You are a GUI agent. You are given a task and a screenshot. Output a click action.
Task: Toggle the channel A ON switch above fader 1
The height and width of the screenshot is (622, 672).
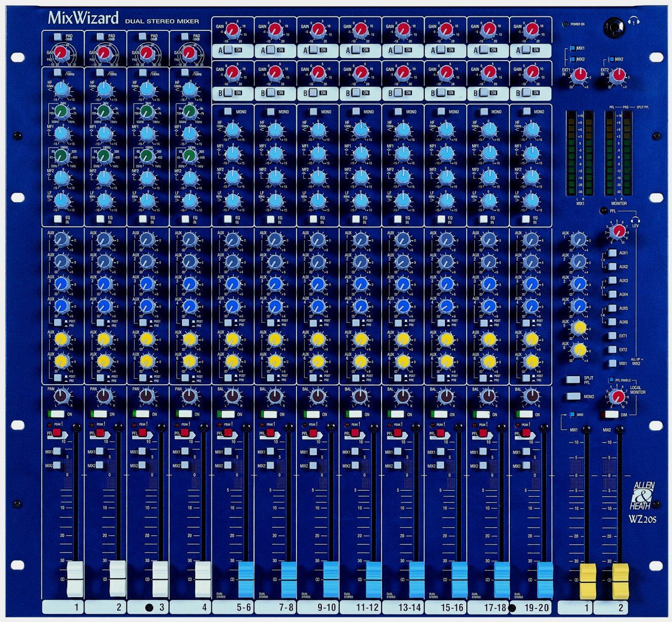pos(228,50)
